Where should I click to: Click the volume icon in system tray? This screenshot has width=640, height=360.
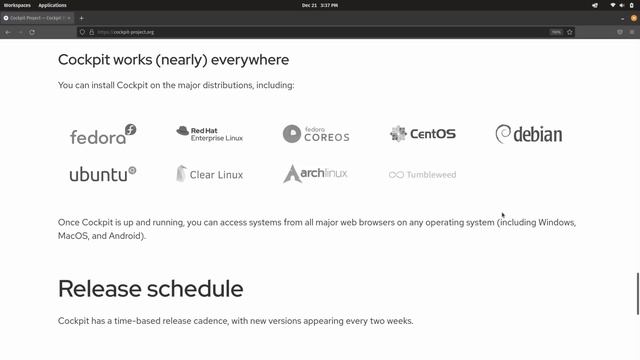click(622, 5)
